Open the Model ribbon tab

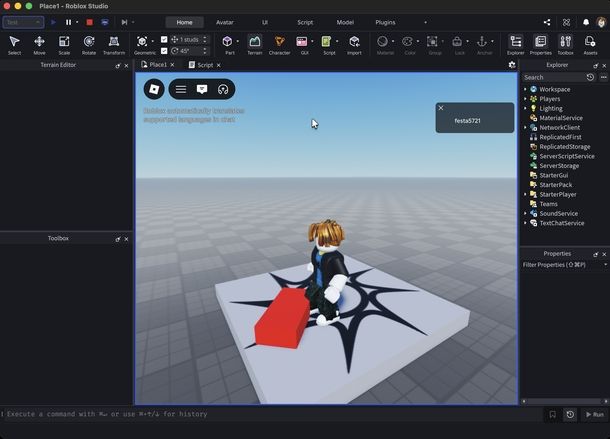pyautogui.click(x=345, y=22)
